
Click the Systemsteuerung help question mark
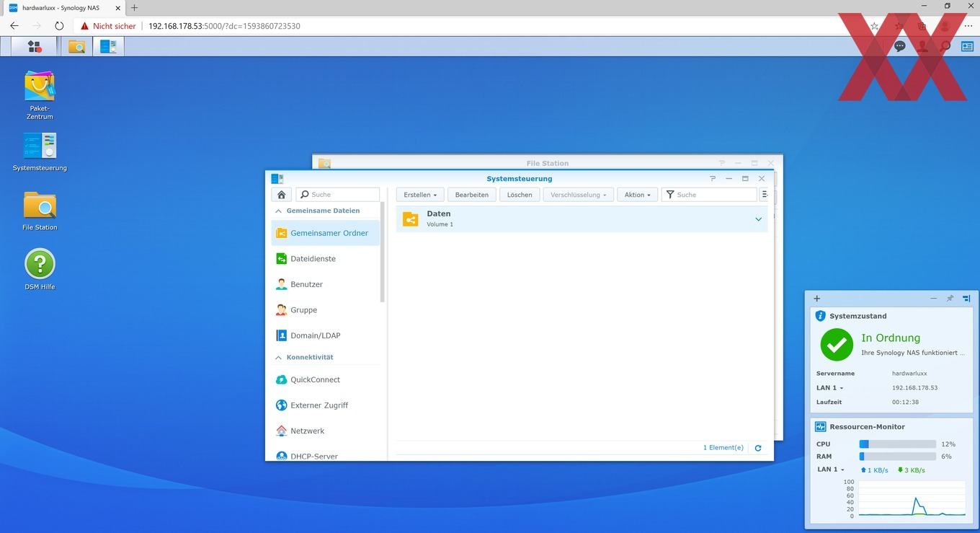tap(713, 178)
